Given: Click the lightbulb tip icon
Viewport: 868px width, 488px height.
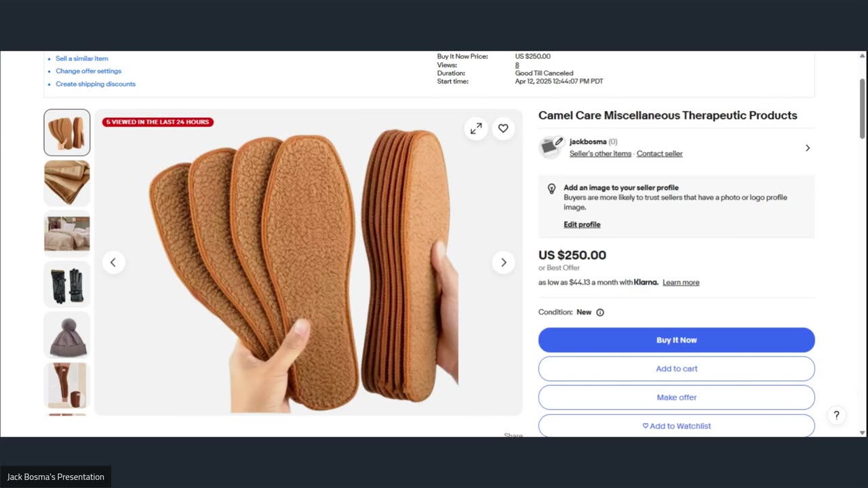Looking at the screenshot, I should (552, 188).
